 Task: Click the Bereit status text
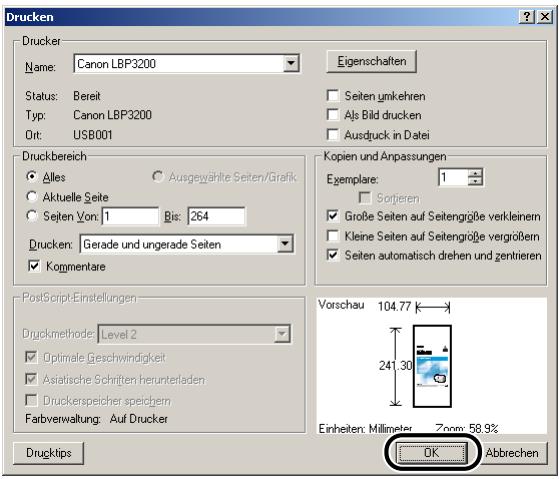(x=87, y=96)
